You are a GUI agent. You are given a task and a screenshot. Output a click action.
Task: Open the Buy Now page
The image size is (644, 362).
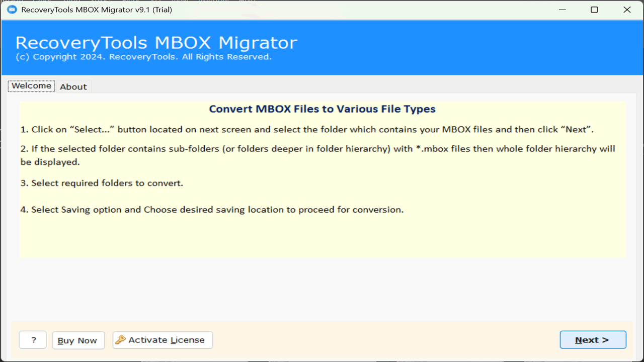click(x=78, y=340)
